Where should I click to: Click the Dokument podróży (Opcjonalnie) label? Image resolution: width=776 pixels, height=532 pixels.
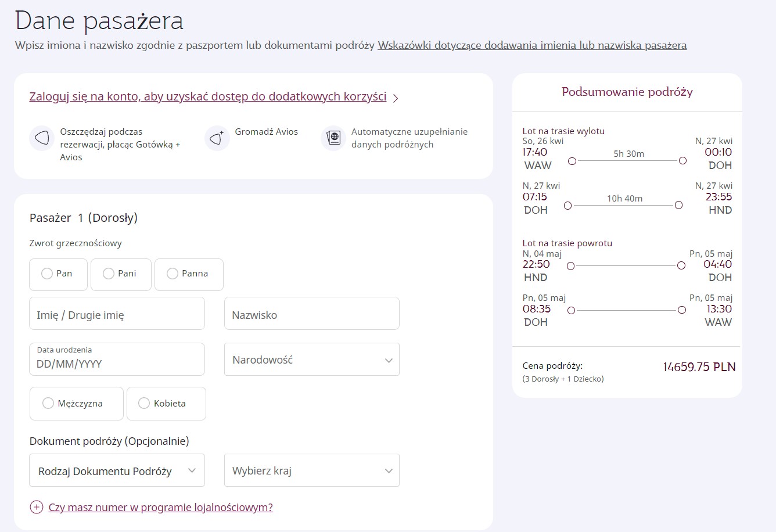[x=109, y=441]
